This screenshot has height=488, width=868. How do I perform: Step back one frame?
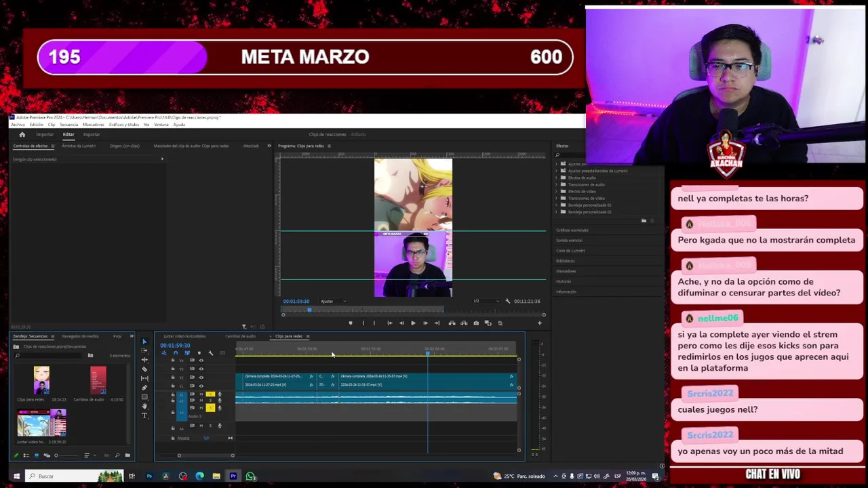point(401,323)
